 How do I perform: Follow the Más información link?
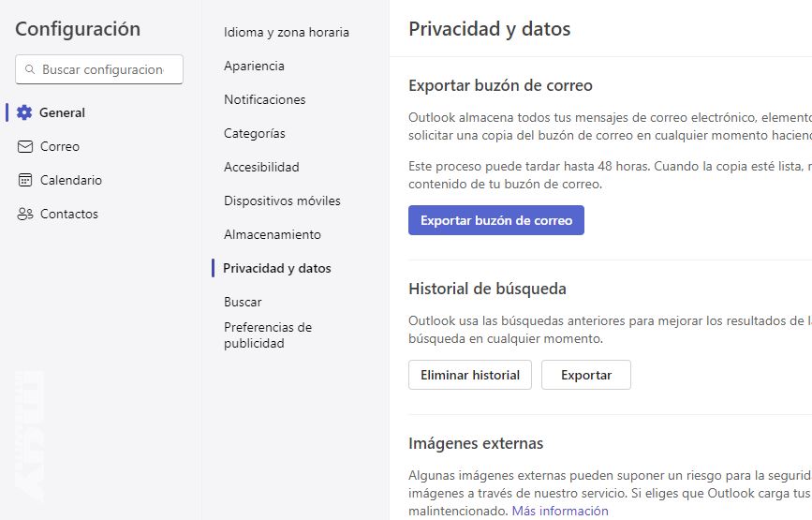pyautogui.click(x=559, y=511)
